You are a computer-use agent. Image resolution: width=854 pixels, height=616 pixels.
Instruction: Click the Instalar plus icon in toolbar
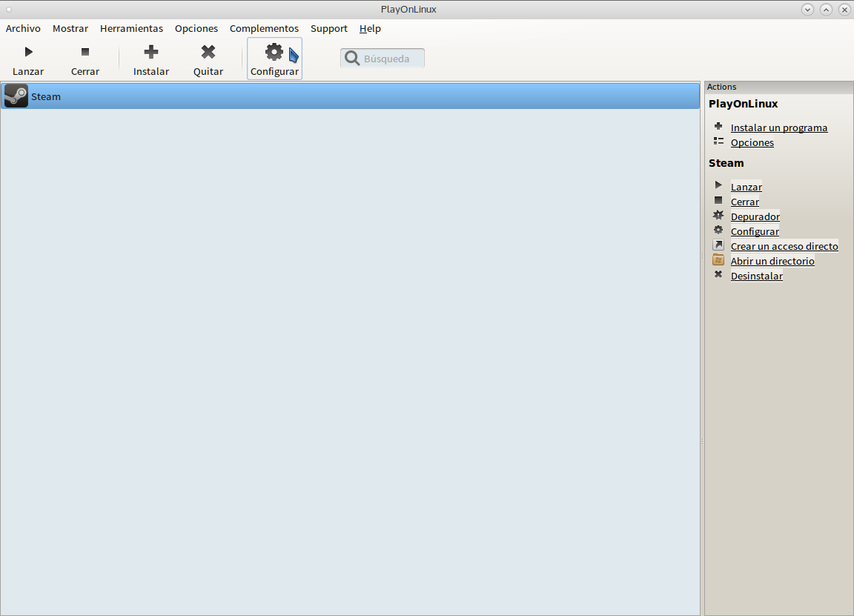(x=151, y=52)
